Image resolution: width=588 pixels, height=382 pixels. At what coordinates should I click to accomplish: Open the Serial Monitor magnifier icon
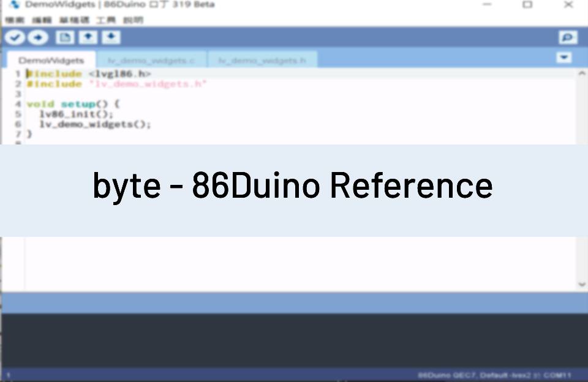tap(568, 37)
